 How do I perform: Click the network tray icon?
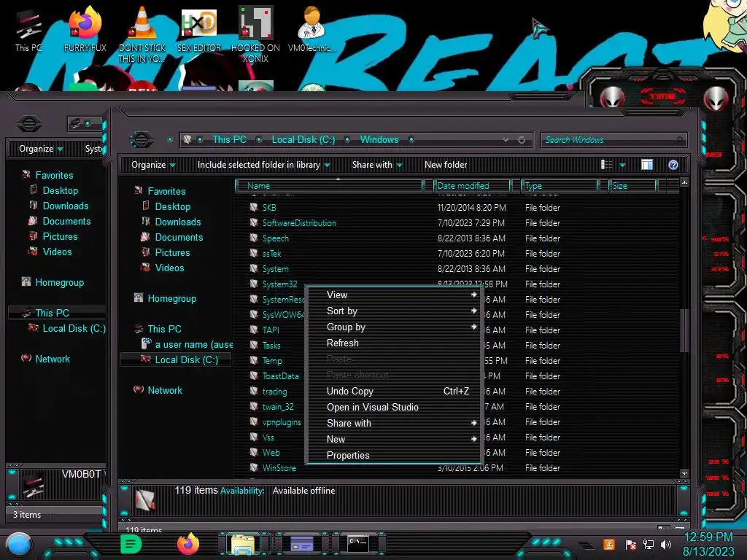click(x=648, y=544)
